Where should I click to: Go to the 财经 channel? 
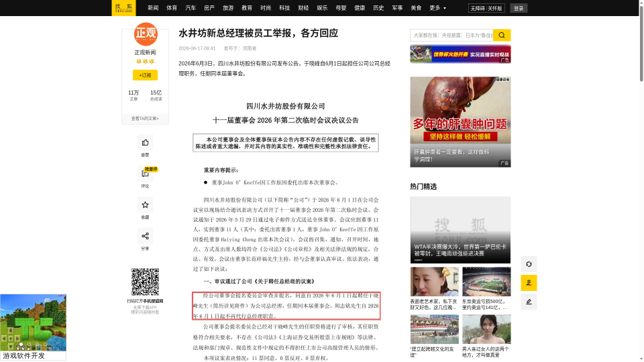coord(303,8)
